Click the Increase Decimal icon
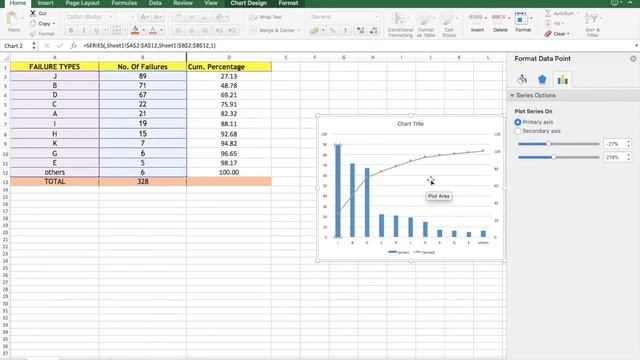The height and width of the screenshot is (360, 640). [x=360, y=30]
